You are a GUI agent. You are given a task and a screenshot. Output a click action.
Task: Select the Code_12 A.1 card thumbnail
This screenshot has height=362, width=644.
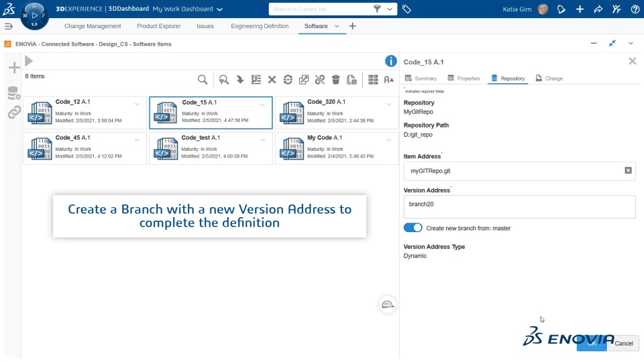pyautogui.click(x=40, y=113)
